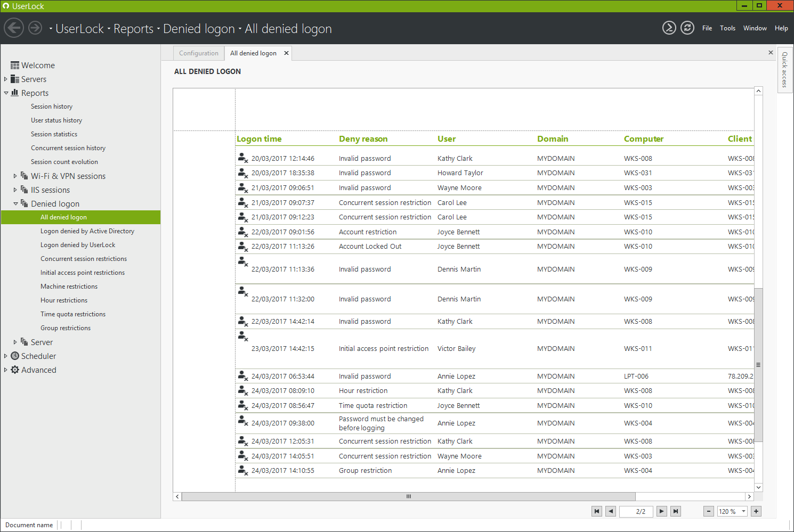Click the Scheduler clock icon
The height and width of the screenshot is (532, 794).
click(x=15, y=356)
